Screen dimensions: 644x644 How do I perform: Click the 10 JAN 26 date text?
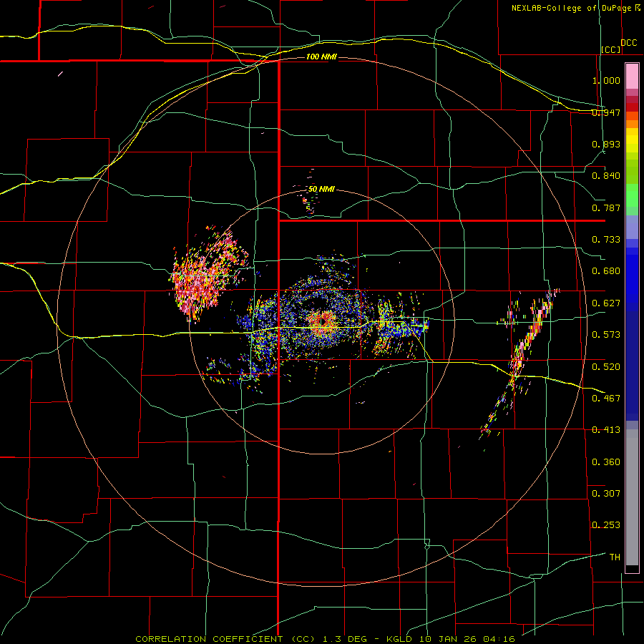[x=448, y=639]
